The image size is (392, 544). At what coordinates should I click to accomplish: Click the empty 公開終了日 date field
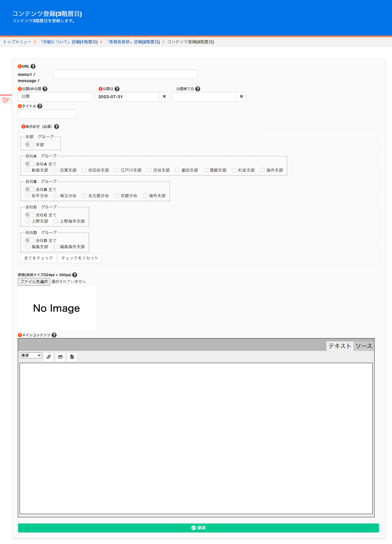tap(204, 97)
